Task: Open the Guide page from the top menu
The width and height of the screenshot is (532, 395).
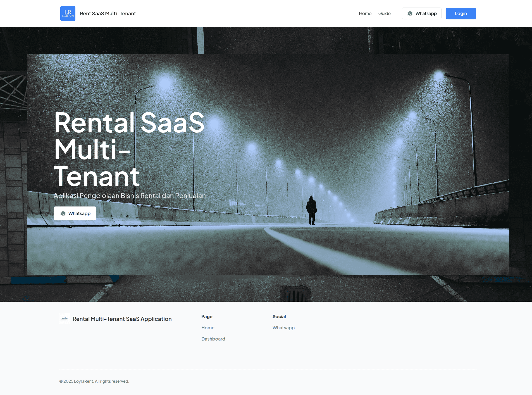Action: click(x=384, y=13)
